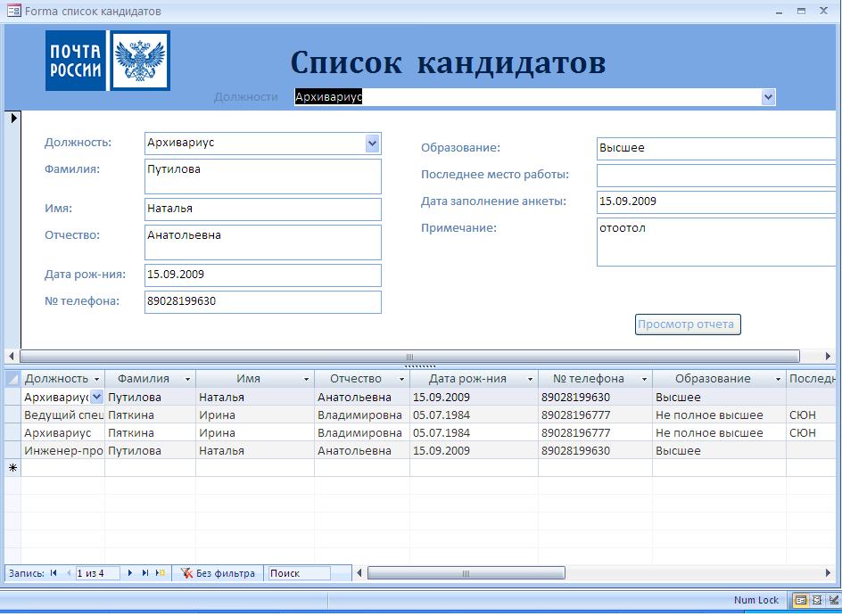Go to first record in navigation bar
842x616 pixels.
click(54, 573)
